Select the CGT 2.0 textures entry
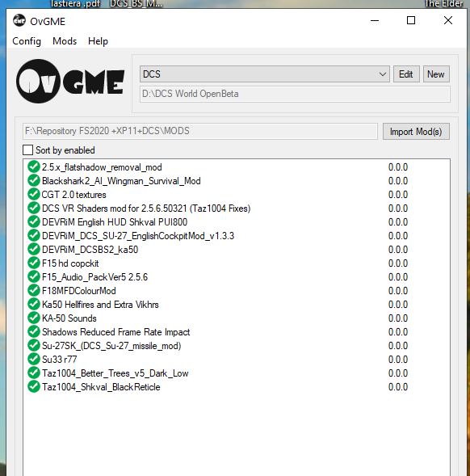 74,195
